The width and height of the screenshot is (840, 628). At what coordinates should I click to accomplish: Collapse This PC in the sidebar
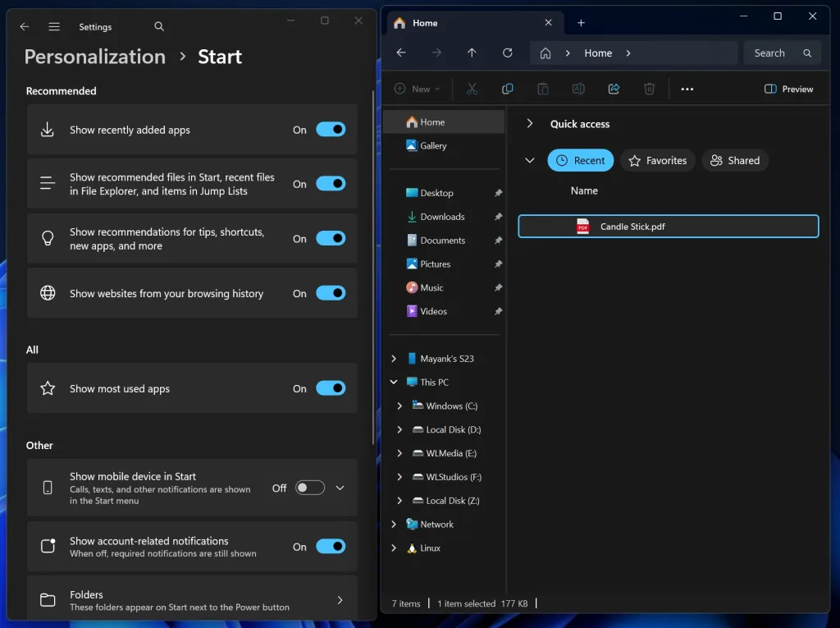pos(393,382)
